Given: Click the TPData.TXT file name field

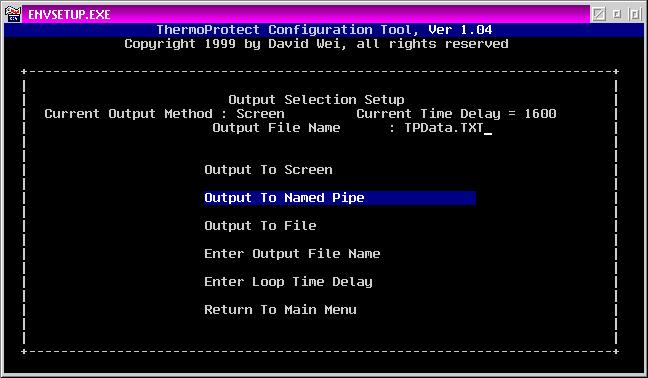Looking at the screenshot, I should [x=444, y=128].
